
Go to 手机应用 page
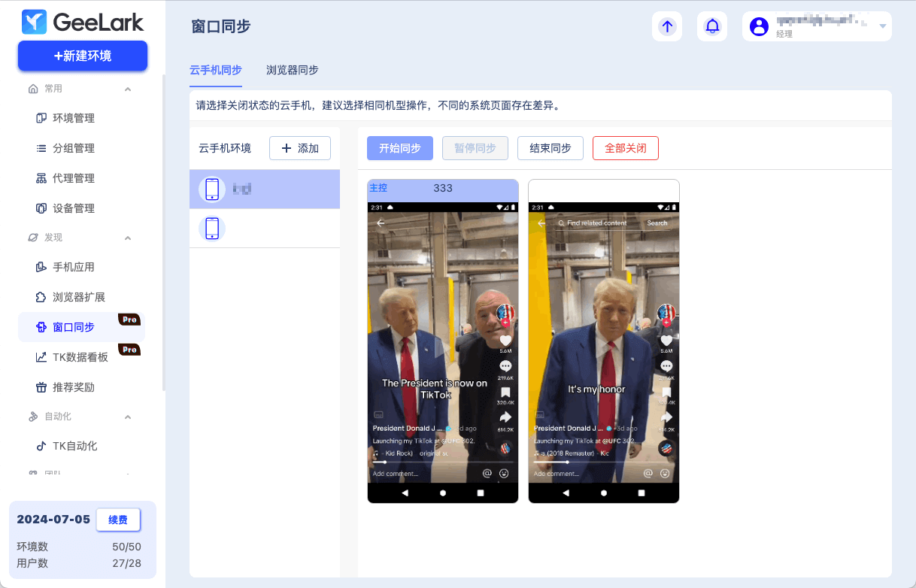73,267
